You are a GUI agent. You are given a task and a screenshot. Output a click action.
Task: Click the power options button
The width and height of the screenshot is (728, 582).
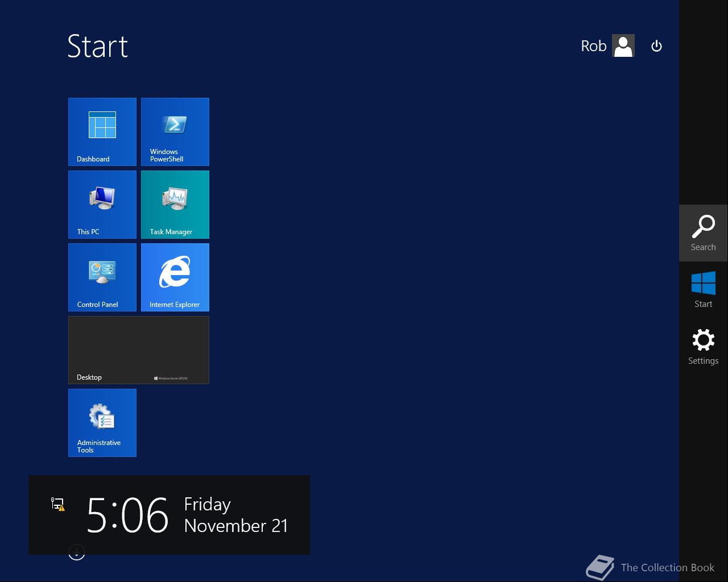pos(656,46)
